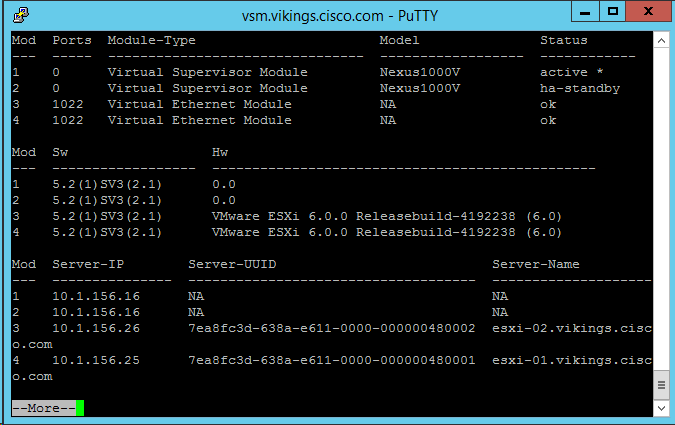675x425 pixels.
Task: Click Server-UUID 'NA' for module 1
Action: click(196, 296)
